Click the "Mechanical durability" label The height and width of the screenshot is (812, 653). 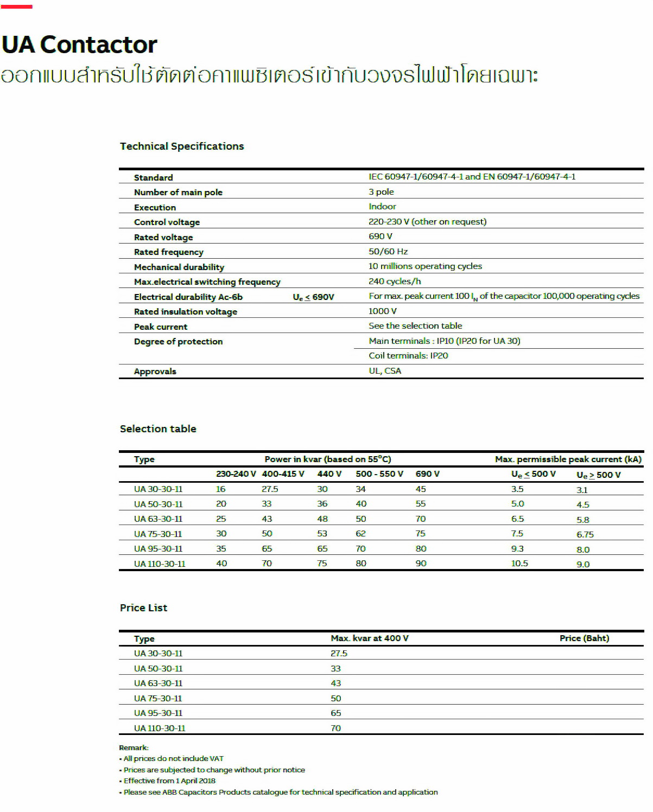pyautogui.click(x=179, y=267)
